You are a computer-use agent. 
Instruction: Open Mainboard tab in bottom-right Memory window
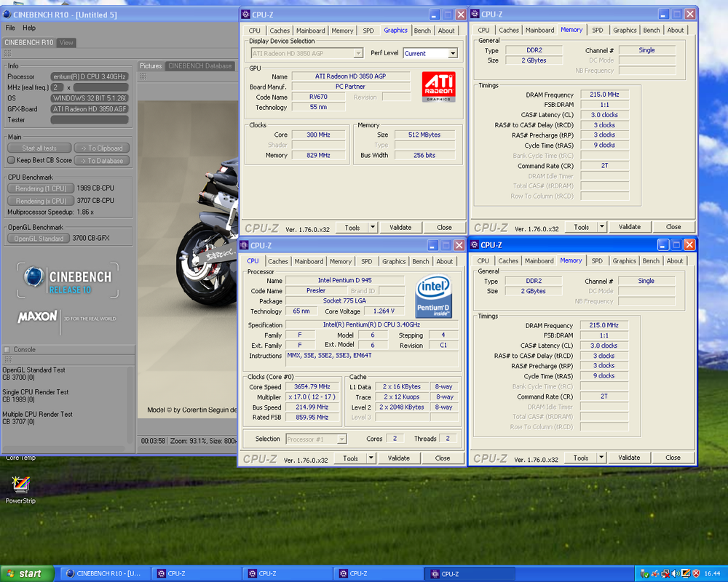click(x=539, y=261)
